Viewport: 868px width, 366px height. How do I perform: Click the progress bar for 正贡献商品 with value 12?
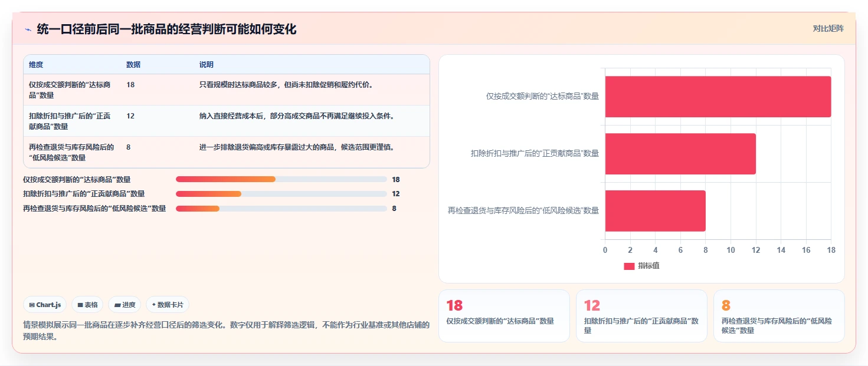281,194
